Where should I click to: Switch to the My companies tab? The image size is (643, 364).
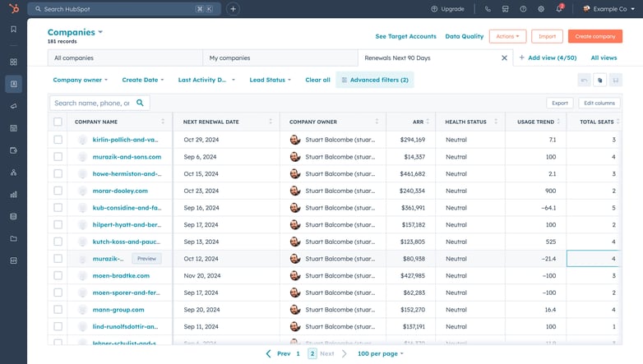280,58
